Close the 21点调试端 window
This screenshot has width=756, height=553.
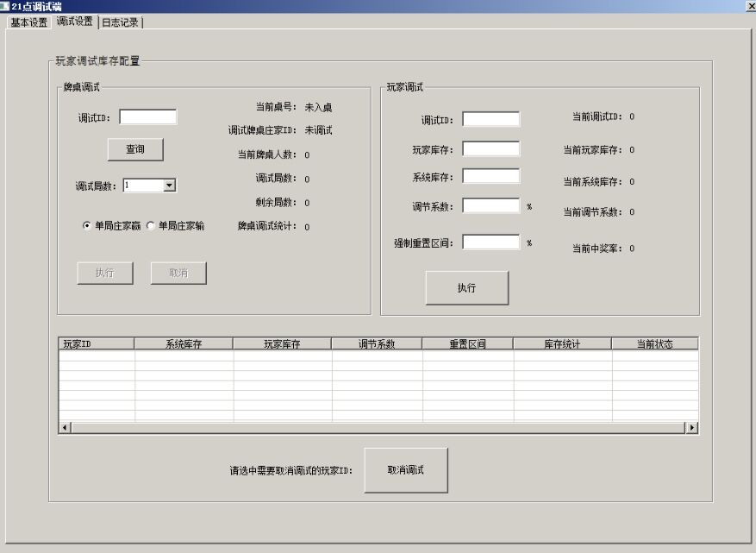coord(748,6)
